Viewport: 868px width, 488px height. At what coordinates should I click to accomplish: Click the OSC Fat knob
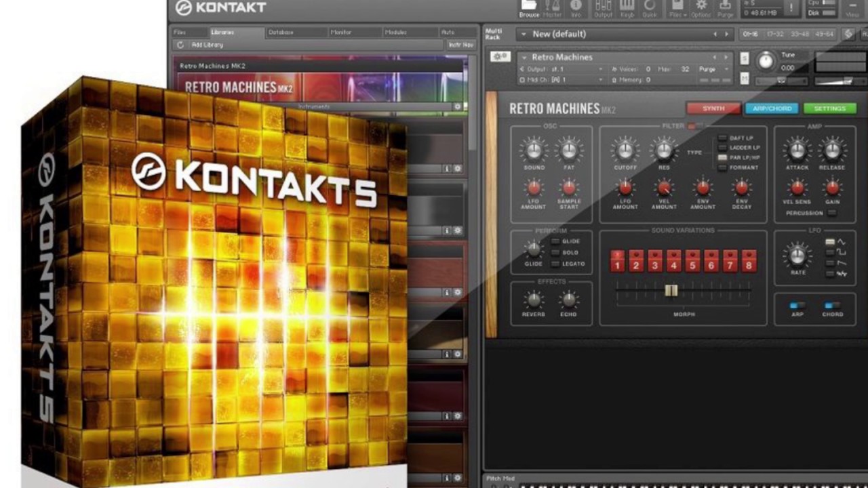coord(569,149)
